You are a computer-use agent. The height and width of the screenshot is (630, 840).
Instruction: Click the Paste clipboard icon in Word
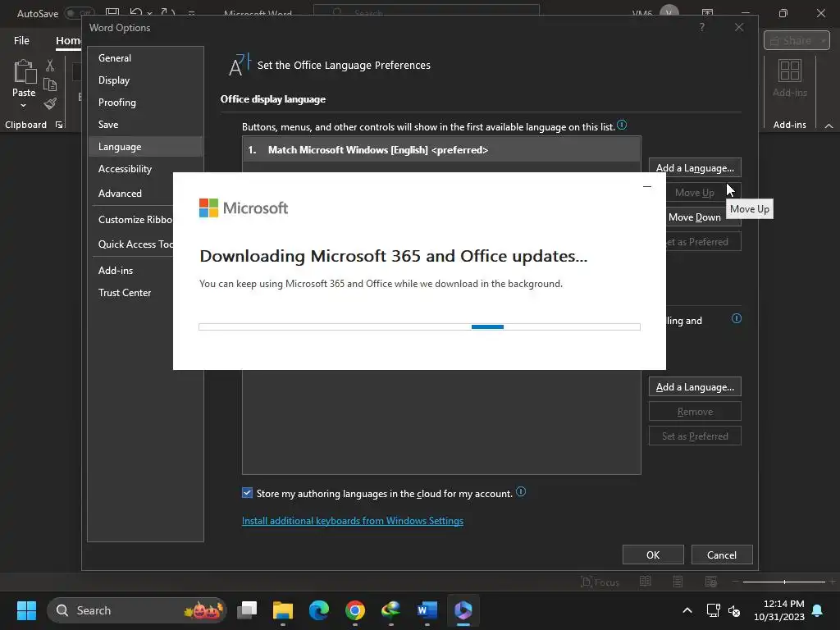pos(25,71)
